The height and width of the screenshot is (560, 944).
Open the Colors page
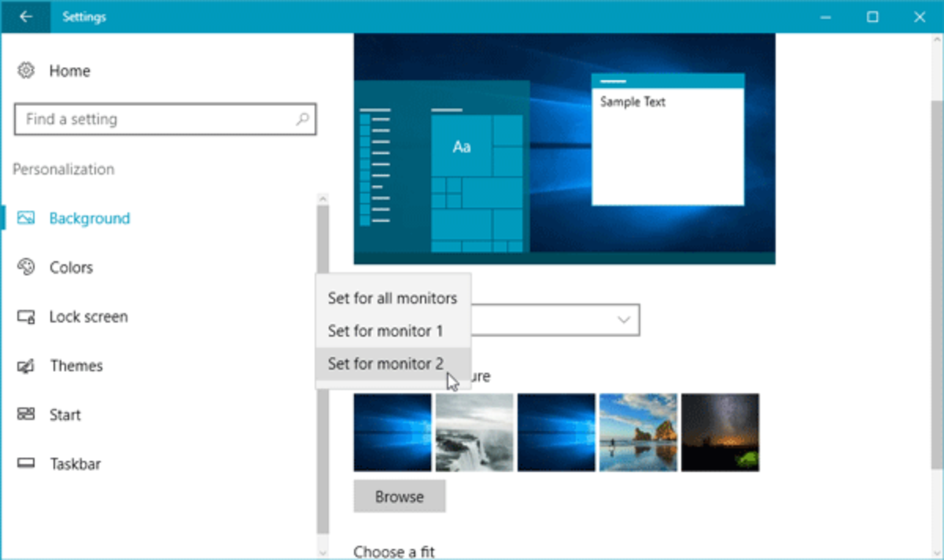click(71, 267)
